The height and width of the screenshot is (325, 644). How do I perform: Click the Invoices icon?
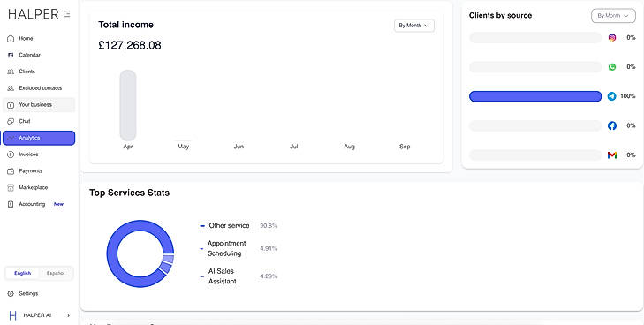pos(11,155)
